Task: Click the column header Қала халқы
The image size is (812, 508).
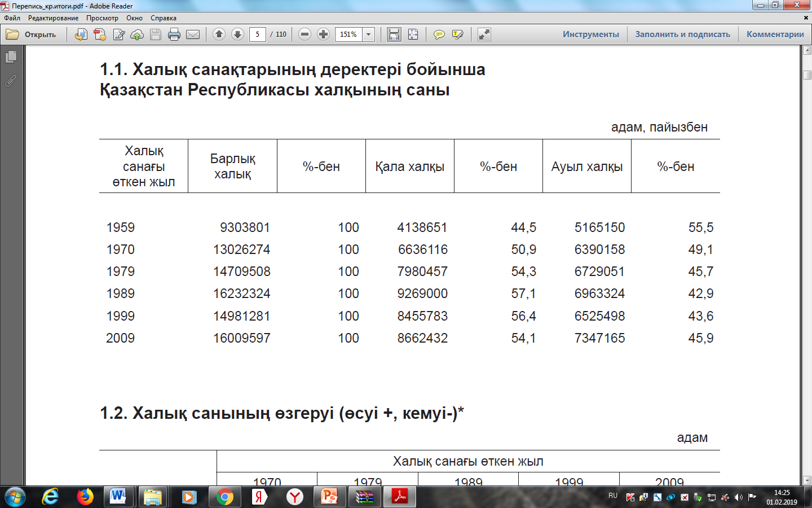Action: point(410,167)
